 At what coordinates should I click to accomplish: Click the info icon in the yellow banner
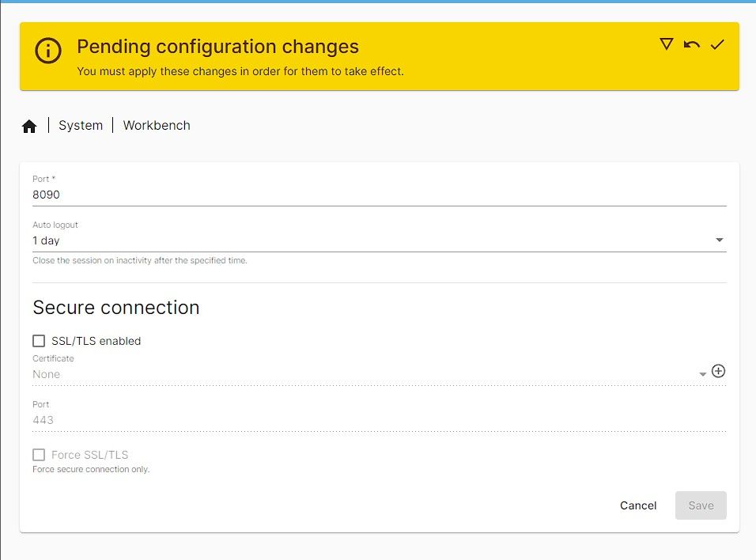tap(47, 51)
